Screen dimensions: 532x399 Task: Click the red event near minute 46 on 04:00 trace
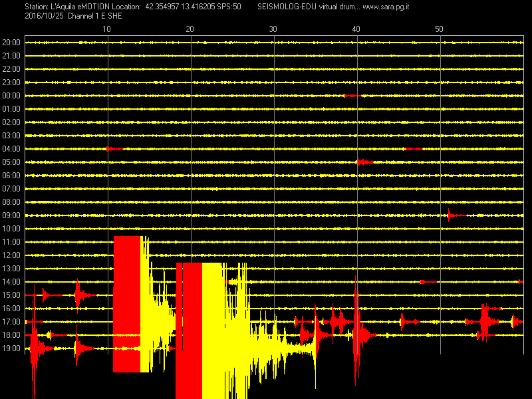point(413,148)
